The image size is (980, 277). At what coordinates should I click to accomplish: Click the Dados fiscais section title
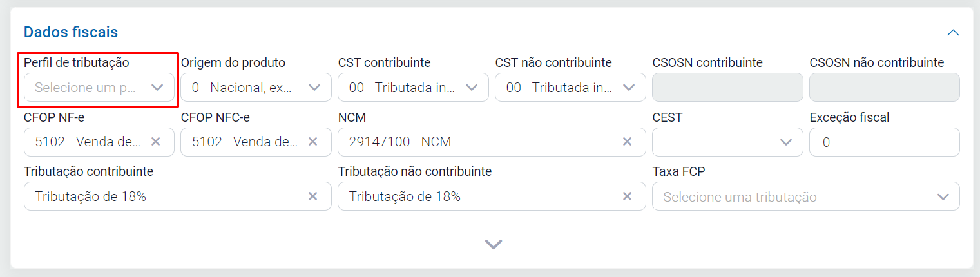[x=71, y=32]
